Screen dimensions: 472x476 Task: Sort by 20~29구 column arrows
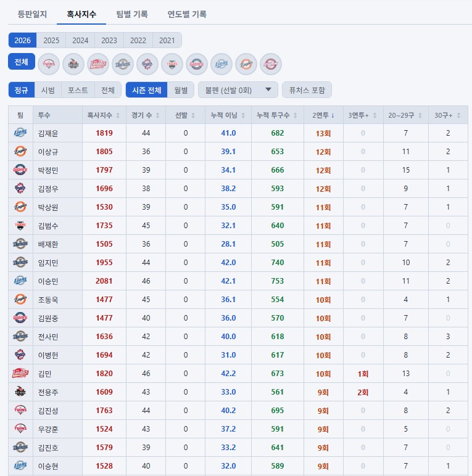tap(420, 115)
